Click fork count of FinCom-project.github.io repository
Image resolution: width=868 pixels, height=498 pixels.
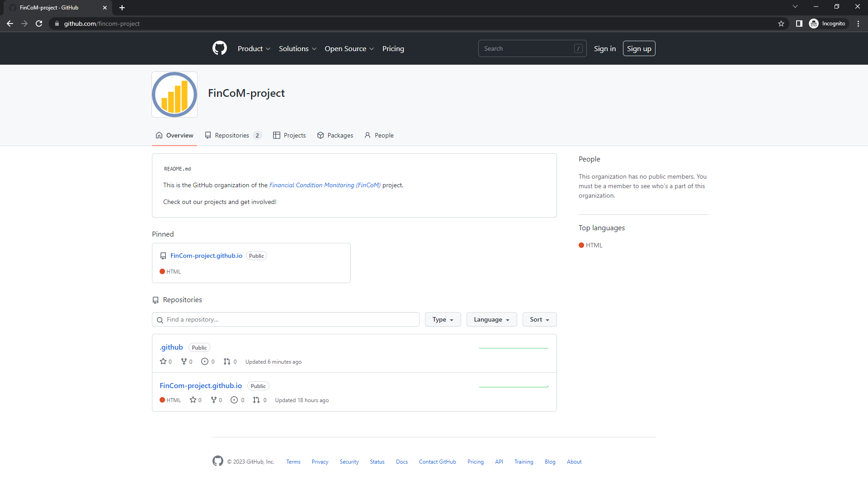(x=217, y=400)
